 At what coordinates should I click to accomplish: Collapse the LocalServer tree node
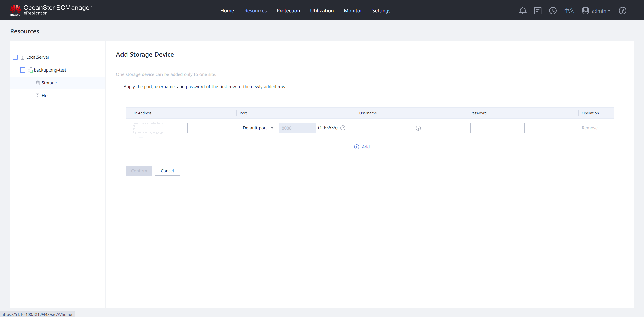pyautogui.click(x=15, y=57)
